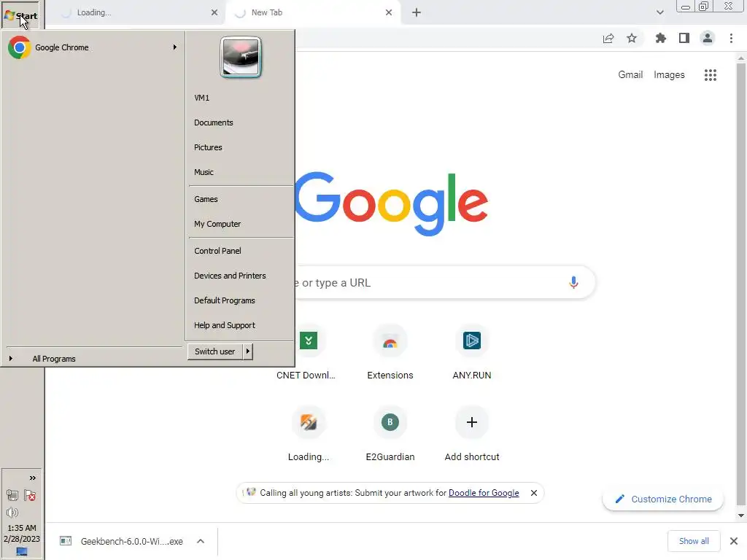Open E2Guardian shortcut
Viewport: 747px width, 560px height.
390,435
